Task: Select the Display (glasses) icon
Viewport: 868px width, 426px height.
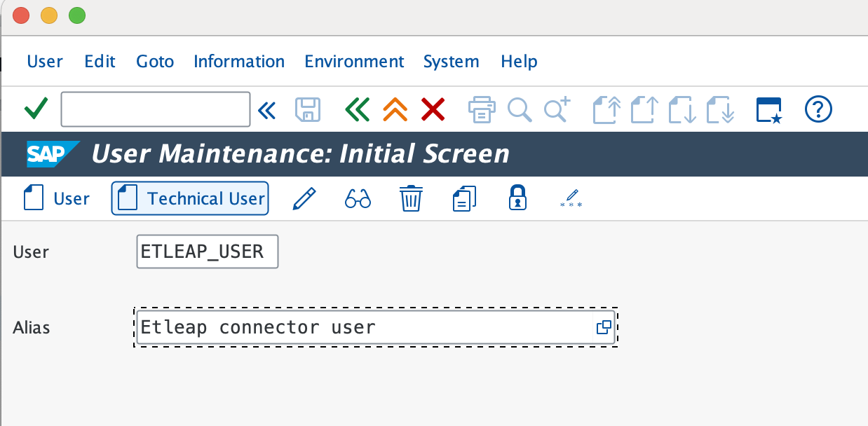Action: click(358, 198)
